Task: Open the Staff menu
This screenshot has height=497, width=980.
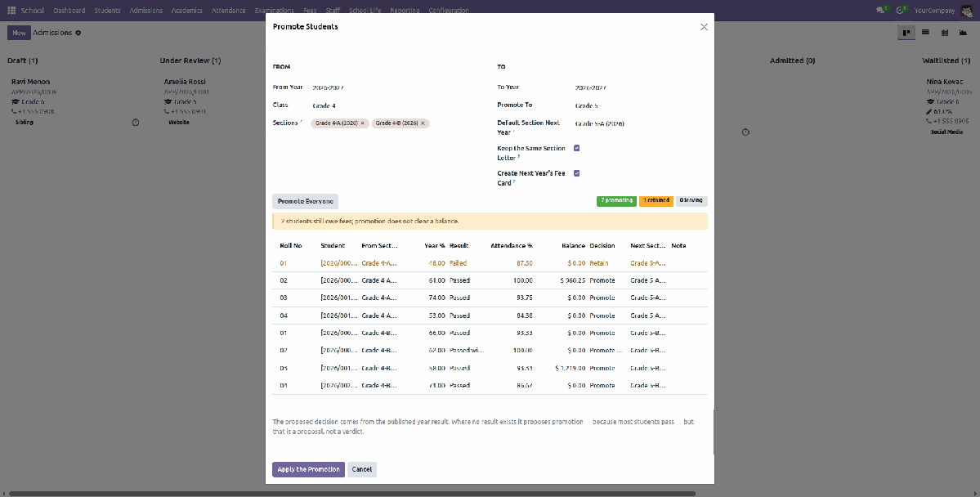Action: [x=333, y=11]
